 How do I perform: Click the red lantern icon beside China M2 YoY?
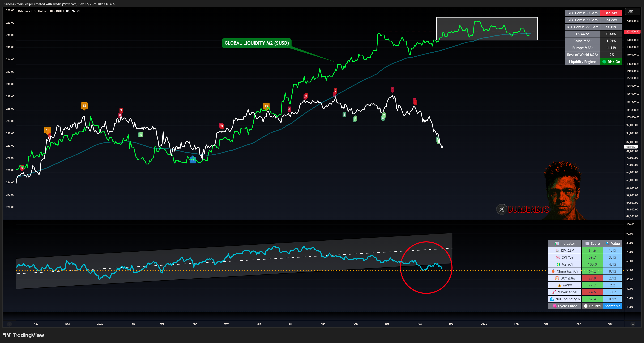tap(553, 271)
